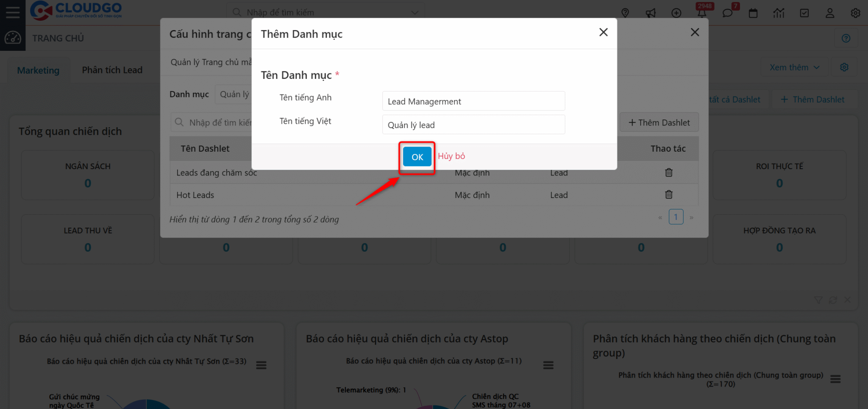Open the user profile icon

[830, 13]
